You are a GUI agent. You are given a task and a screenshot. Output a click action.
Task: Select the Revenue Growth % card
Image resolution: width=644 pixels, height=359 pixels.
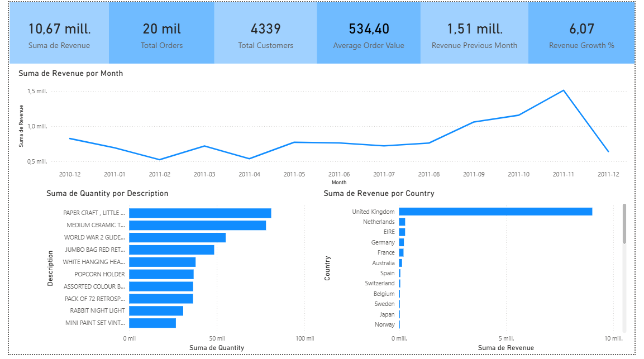coord(581,33)
